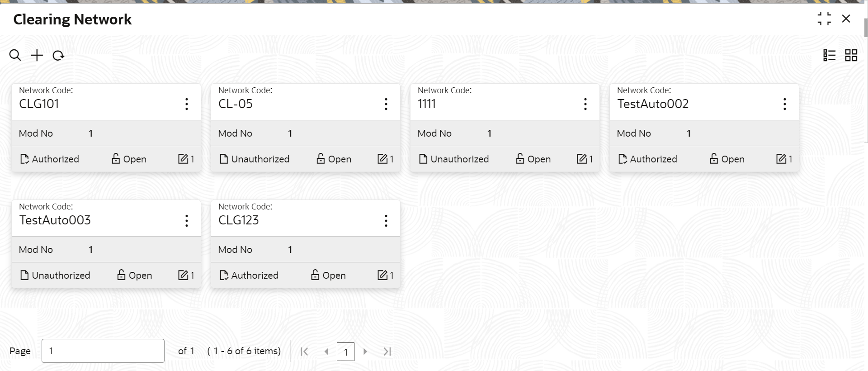This screenshot has height=371, width=868.
Task: Go to the next page
Action: (365, 352)
